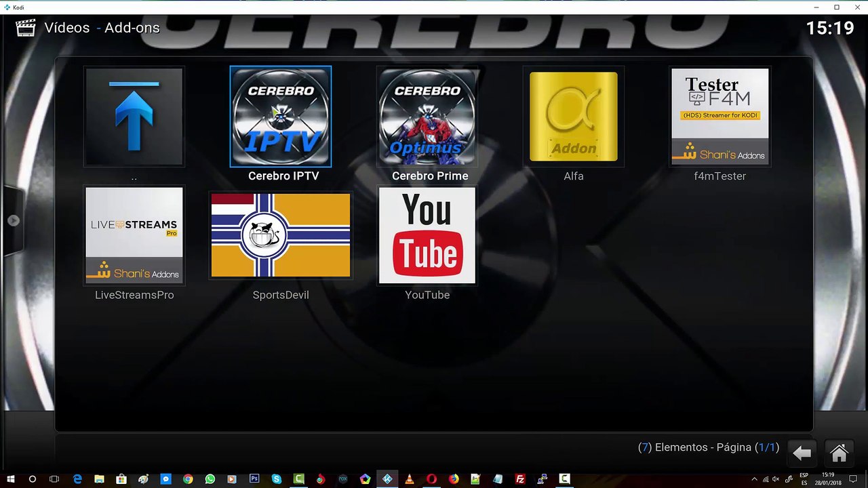
Task: Open WhatsApp from the taskbar
Action: click(x=210, y=479)
